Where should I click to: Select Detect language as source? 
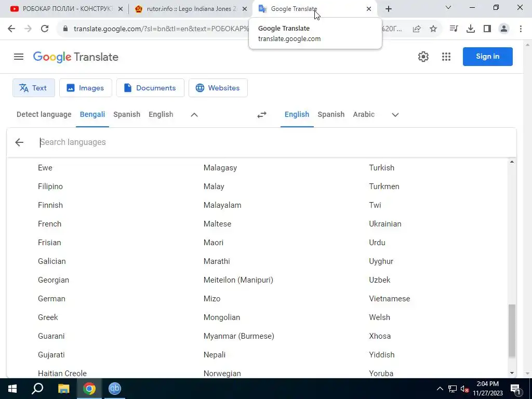click(x=44, y=114)
